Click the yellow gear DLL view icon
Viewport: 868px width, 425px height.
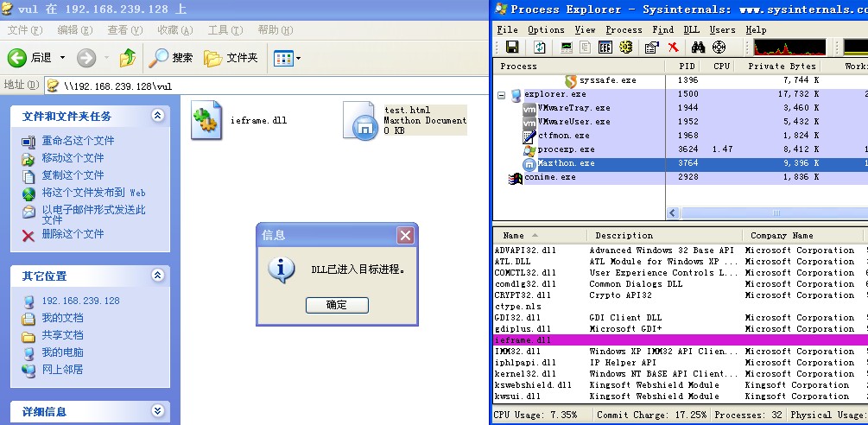pos(626,47)
